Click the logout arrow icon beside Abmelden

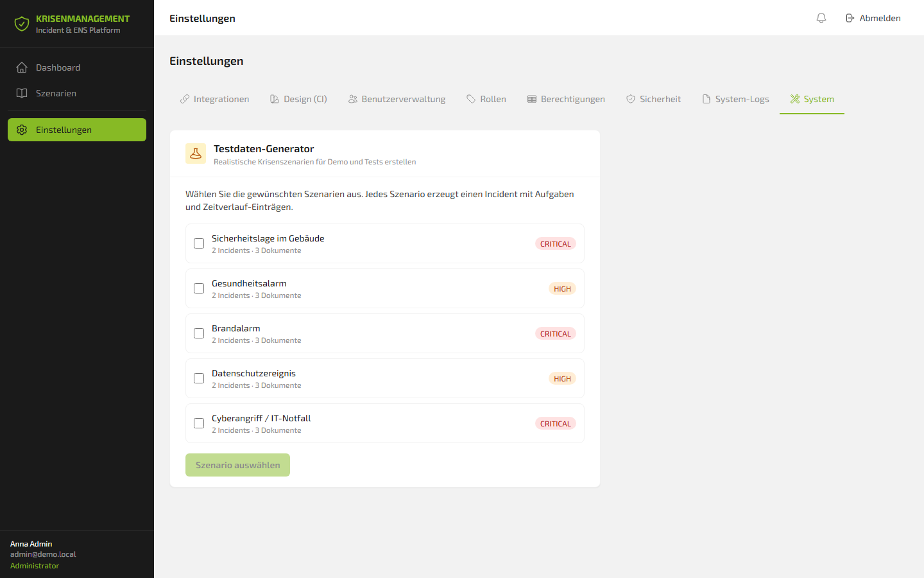click(x=850, y=18)
